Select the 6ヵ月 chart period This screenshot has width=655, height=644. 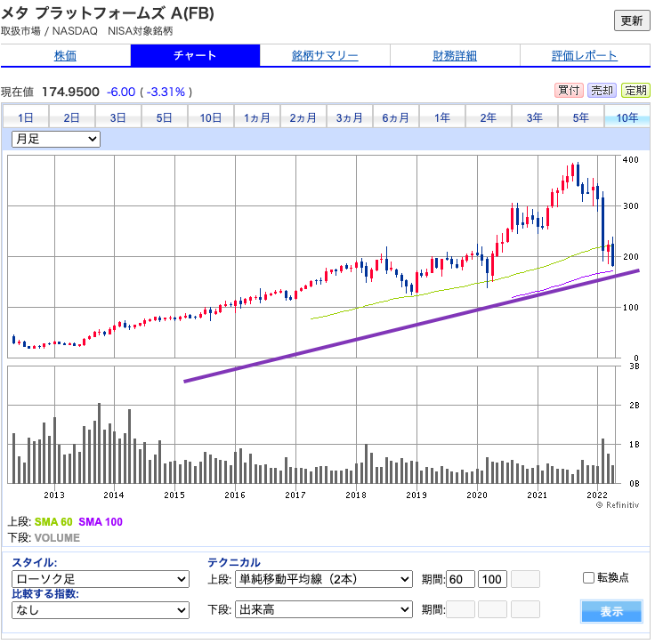click(x=396, y=117)
